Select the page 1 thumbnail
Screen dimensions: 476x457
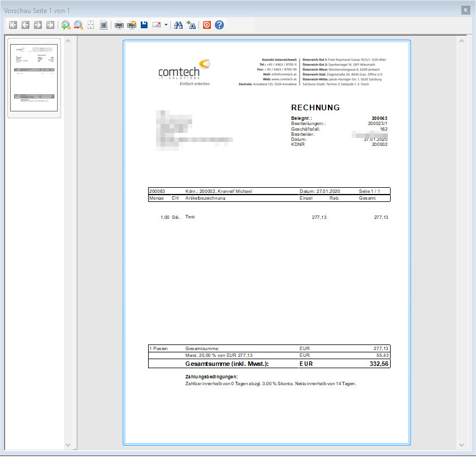34,78
